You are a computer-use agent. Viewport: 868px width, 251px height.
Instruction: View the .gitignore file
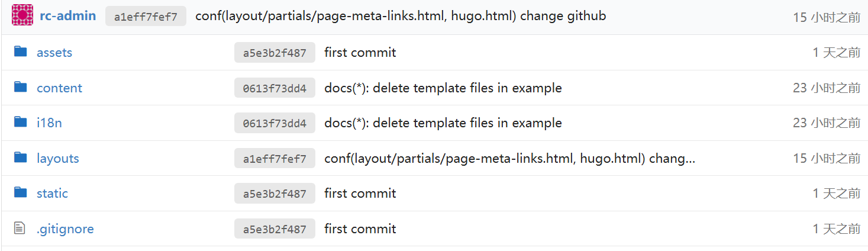pos(65,229)
